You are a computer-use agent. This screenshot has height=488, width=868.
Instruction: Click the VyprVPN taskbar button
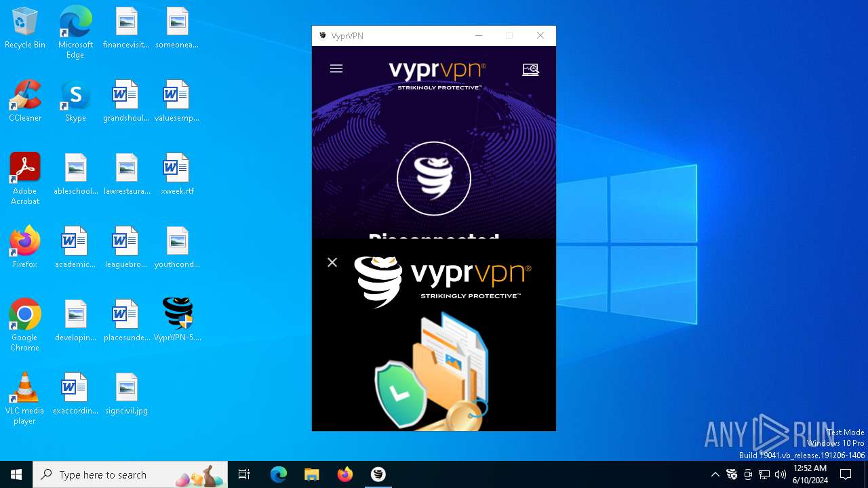[378, 474]
